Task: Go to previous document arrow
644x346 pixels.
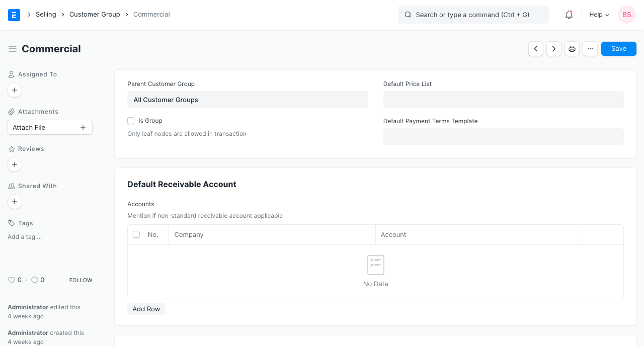Action: tap(536, 49)
